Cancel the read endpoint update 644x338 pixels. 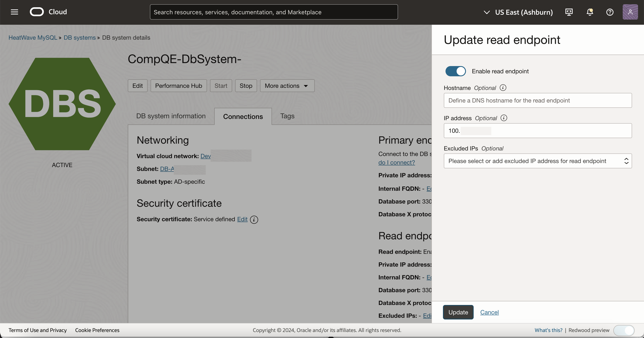(489, 312)
